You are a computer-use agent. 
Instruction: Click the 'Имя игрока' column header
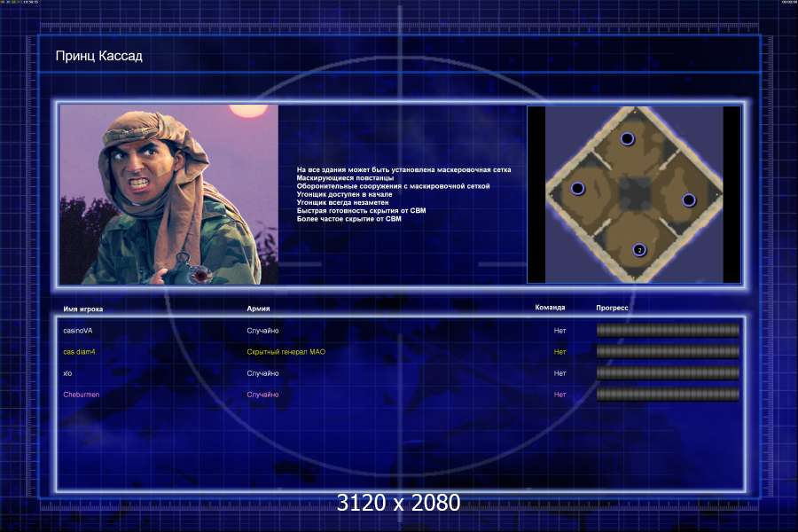coord(82,309)
